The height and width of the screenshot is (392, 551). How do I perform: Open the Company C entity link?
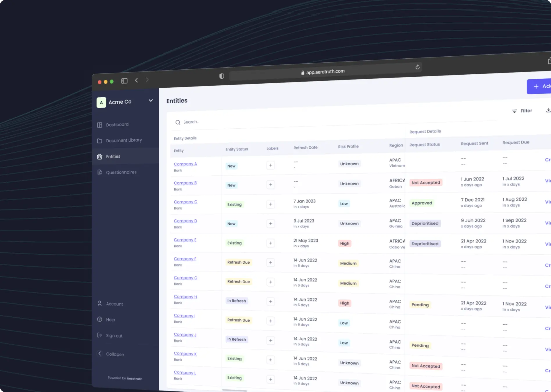point(185,202)
